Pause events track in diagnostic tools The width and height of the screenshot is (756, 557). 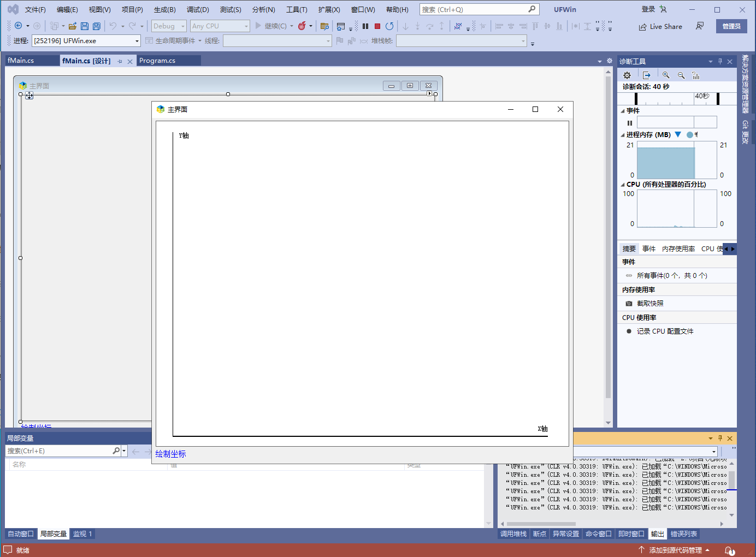coord(630,123)
